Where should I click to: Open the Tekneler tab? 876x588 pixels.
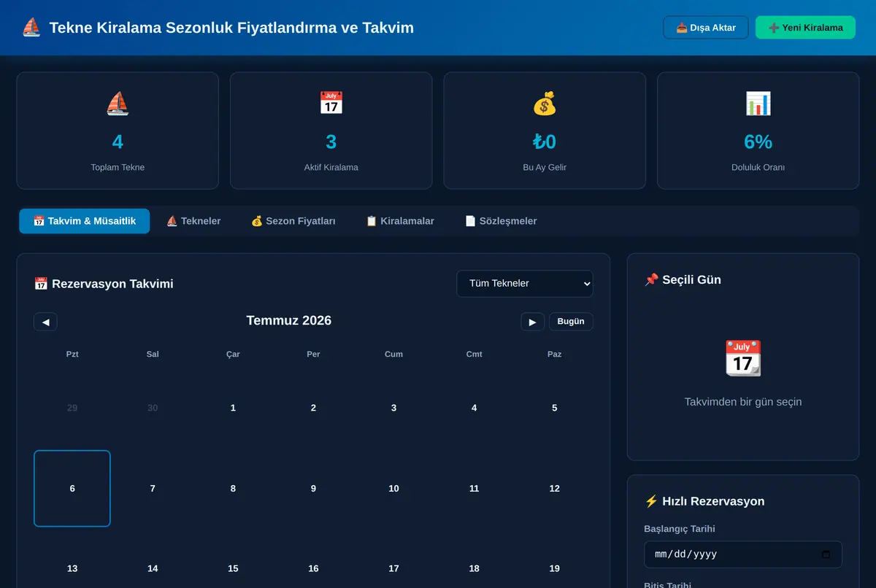(x=193, y=221)
